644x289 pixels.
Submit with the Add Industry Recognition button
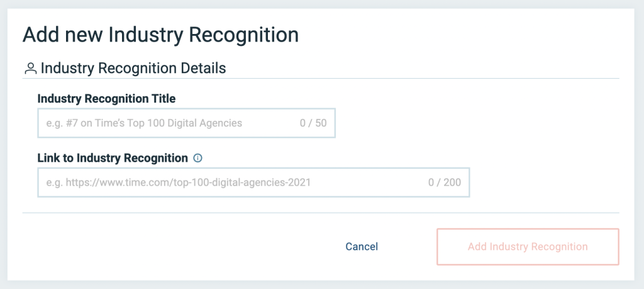click(x=528, y=247)
